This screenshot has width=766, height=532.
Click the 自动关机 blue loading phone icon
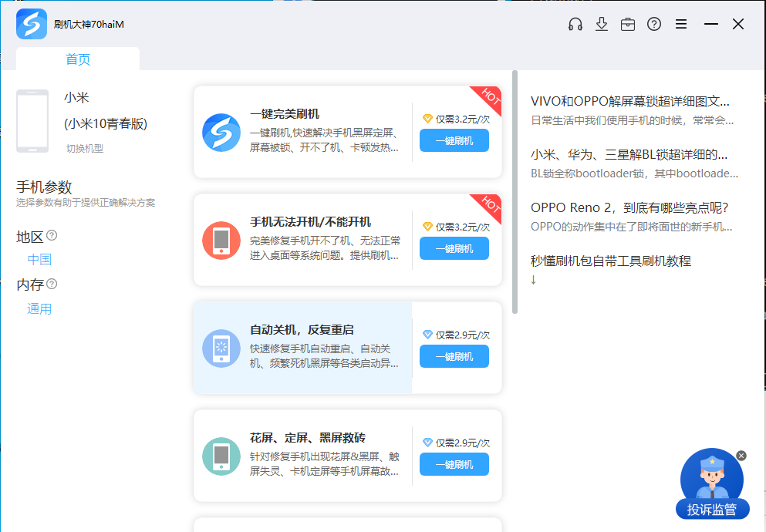(x=221, y=348)
